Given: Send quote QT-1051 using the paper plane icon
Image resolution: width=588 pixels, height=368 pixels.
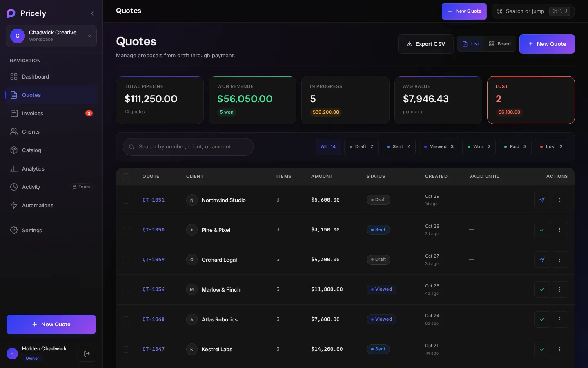Looking at the screenshot, I should pos(542,200).
